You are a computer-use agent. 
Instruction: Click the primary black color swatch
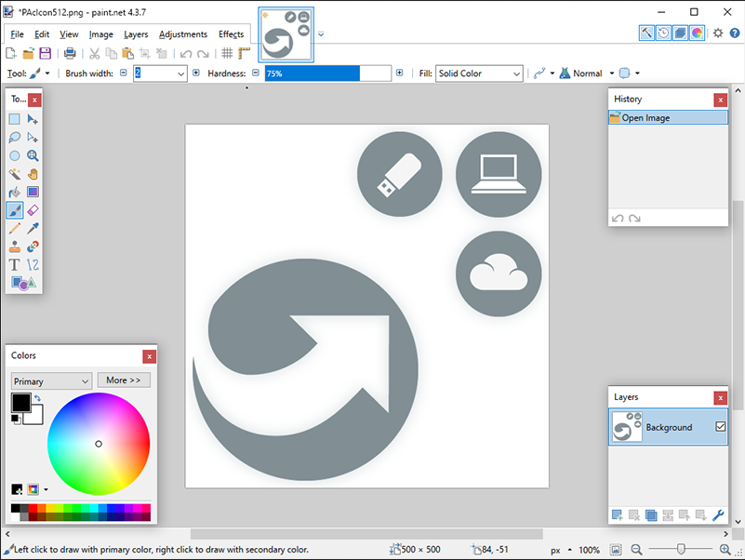pos(20,403)
